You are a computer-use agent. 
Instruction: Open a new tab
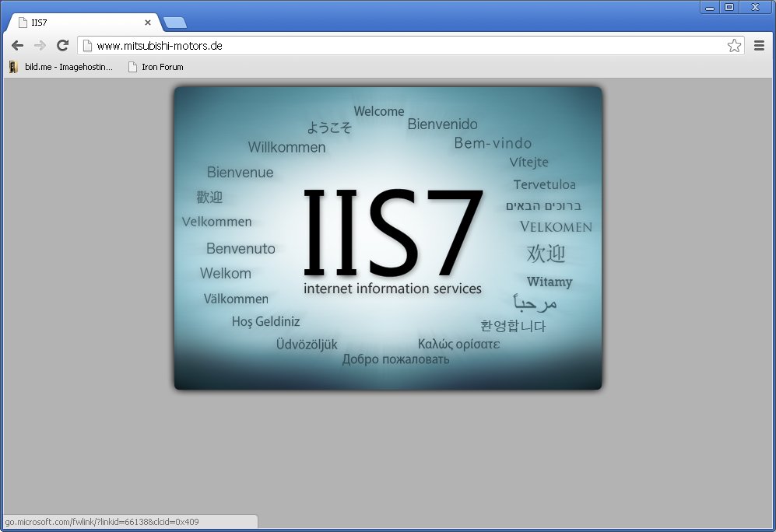(x=175, y=23)
